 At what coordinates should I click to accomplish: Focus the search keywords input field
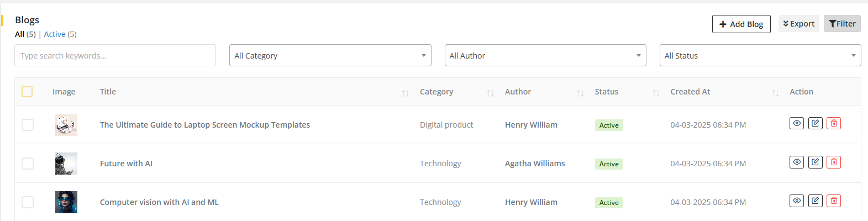coord(115,56)
